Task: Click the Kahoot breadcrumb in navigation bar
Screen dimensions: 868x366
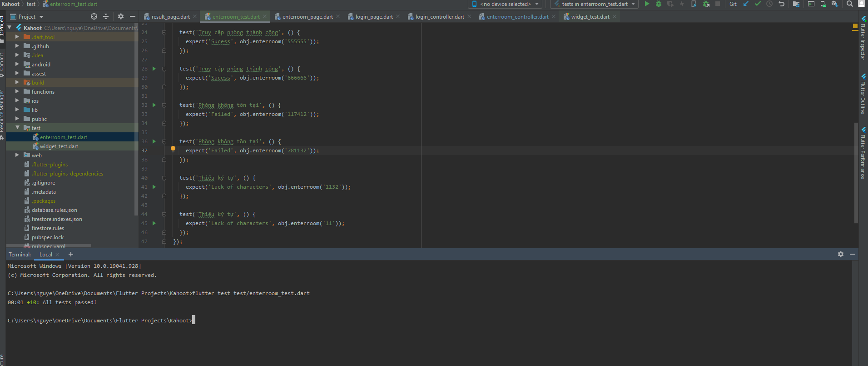Action: (x=10, y=4)
